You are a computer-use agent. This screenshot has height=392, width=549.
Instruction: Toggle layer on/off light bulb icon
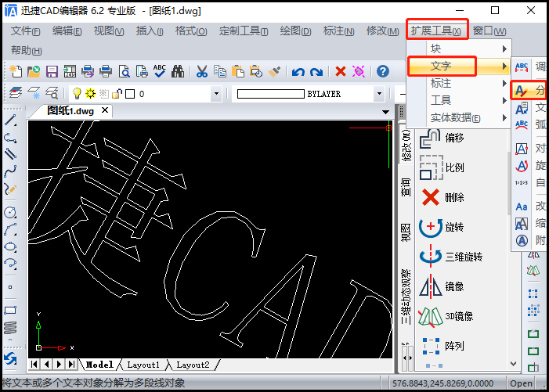point(78,94)
